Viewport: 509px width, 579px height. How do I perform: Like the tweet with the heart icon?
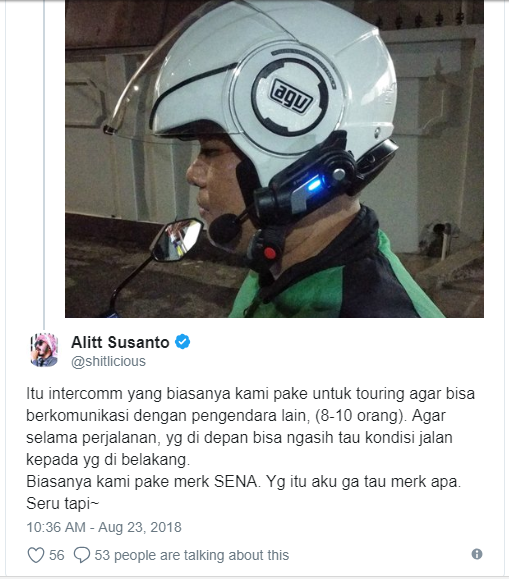click(x=36, y=555)
